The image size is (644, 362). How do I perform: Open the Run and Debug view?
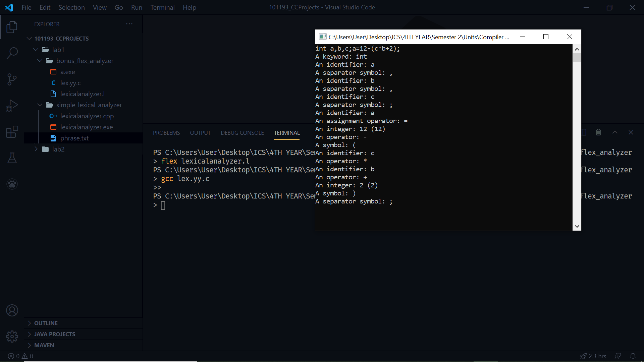12,106
